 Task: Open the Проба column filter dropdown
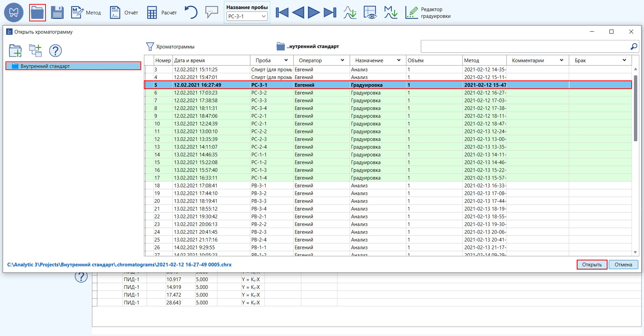tap(286, 60)
